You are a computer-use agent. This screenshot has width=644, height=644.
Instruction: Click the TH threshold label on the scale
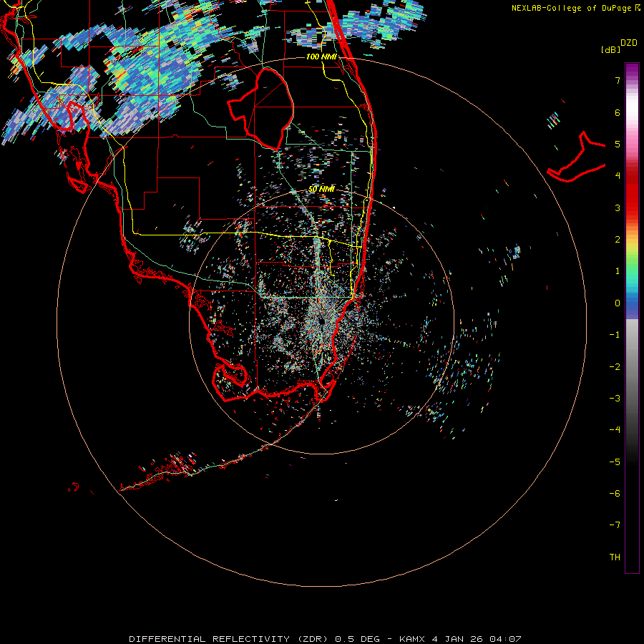615,557
